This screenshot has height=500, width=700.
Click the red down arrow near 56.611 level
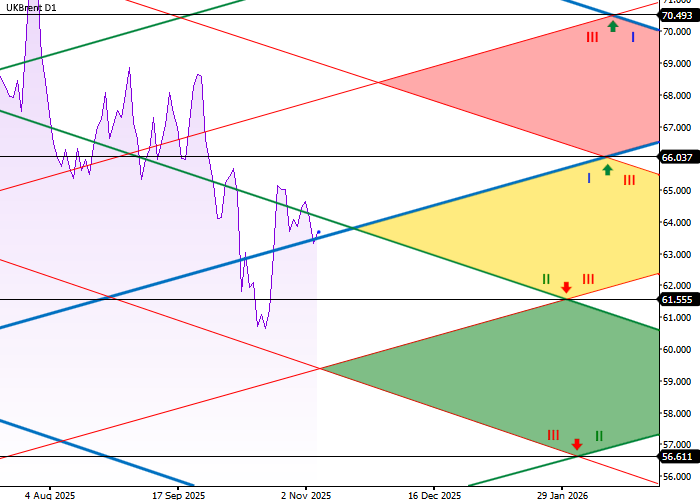(x=576, y=443)
